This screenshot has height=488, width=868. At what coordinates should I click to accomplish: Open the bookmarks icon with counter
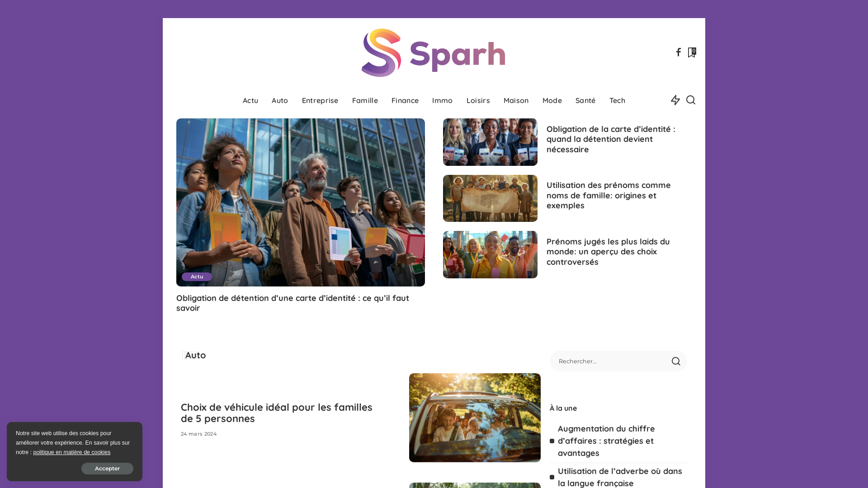pos(692,52)
